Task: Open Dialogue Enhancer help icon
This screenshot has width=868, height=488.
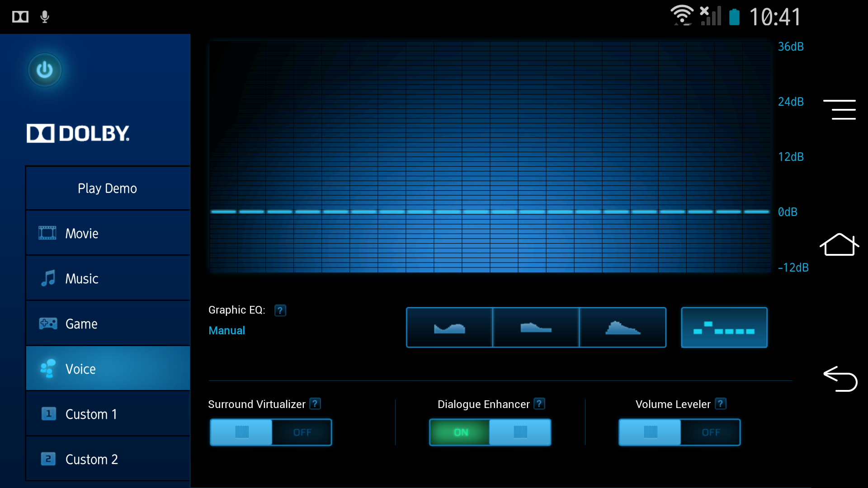Action: [x=539, y=404]
